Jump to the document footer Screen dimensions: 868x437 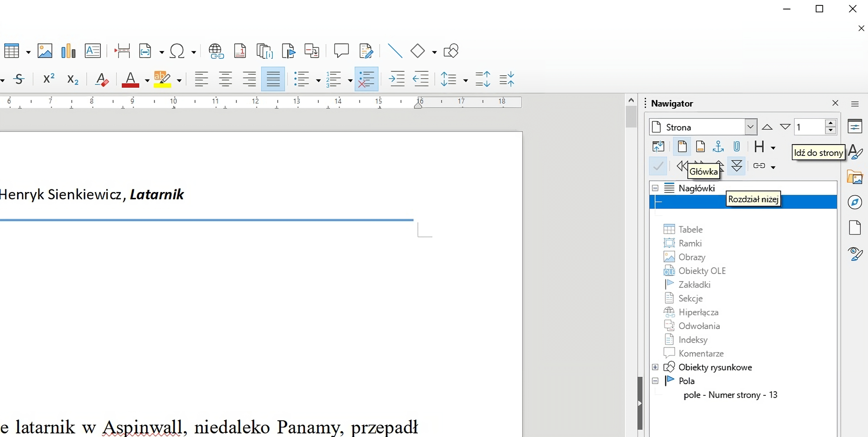[700, 146]
